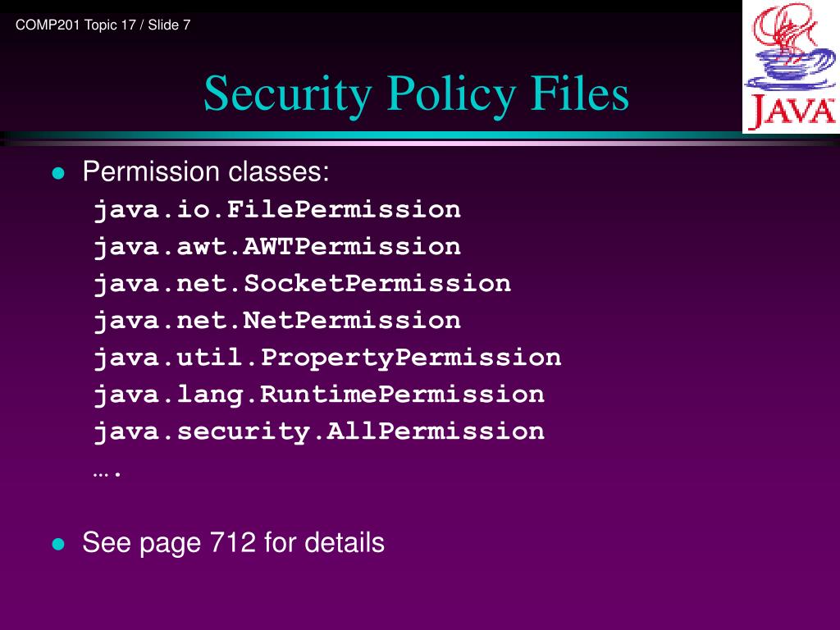Image resolution: width=840 pixels, height=630 pixels.
Task: Click the ellipsis below AllPermission
Action: tap(107, 473)
